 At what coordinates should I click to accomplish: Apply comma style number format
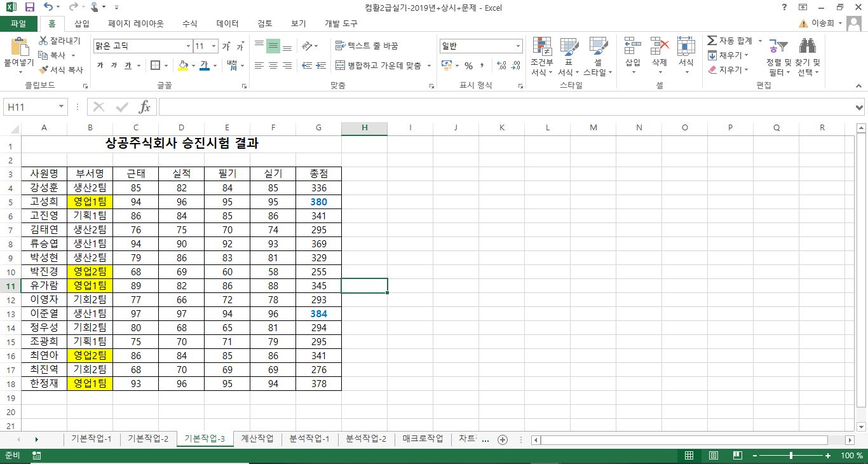tap(482, 65)
